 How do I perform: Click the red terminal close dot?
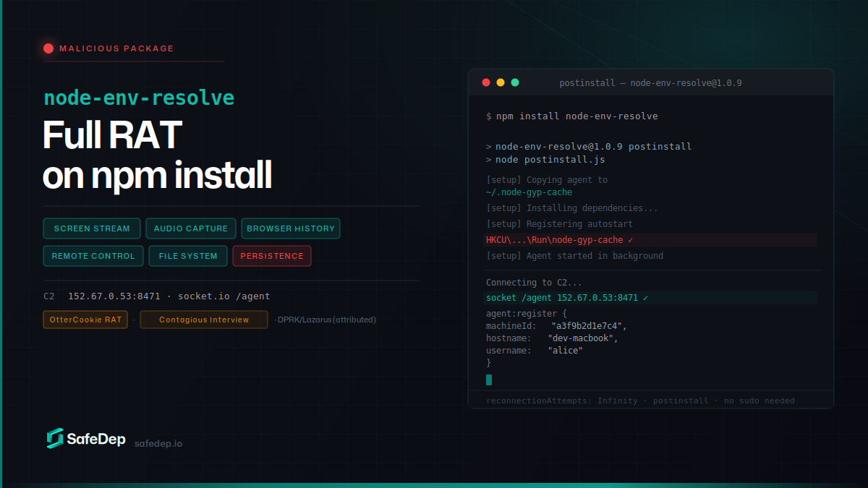pyautogui.click(x=486, y=82)
